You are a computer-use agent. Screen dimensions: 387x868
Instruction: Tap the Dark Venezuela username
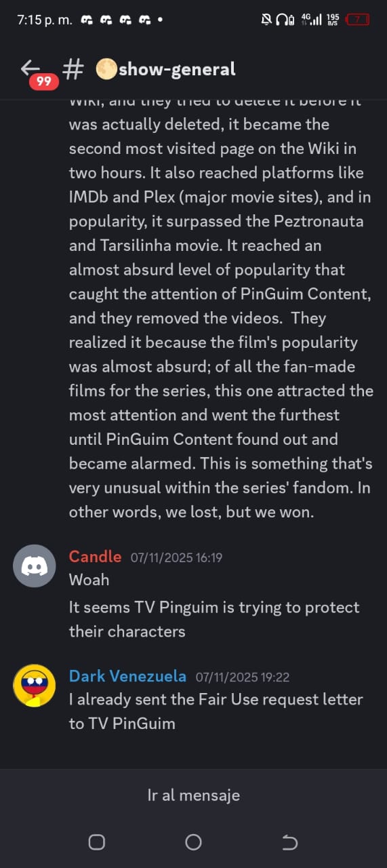(127, 676)
